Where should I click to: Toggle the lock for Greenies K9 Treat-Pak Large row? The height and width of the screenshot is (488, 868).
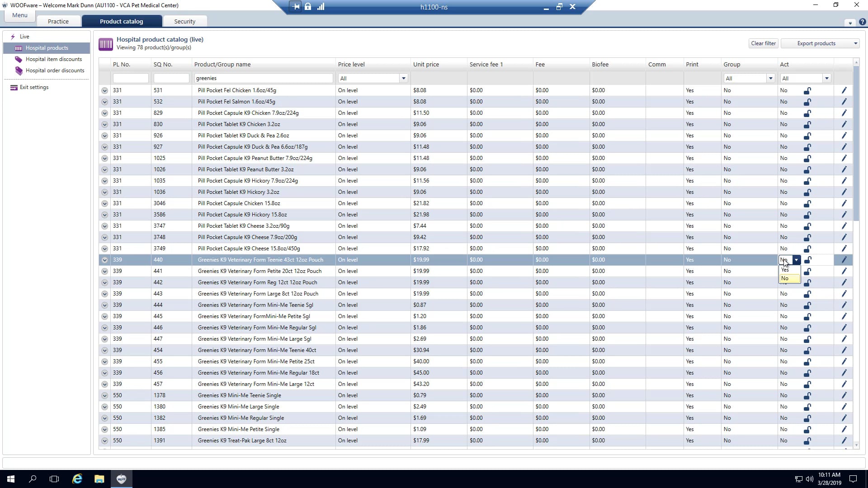coord(807,441)
